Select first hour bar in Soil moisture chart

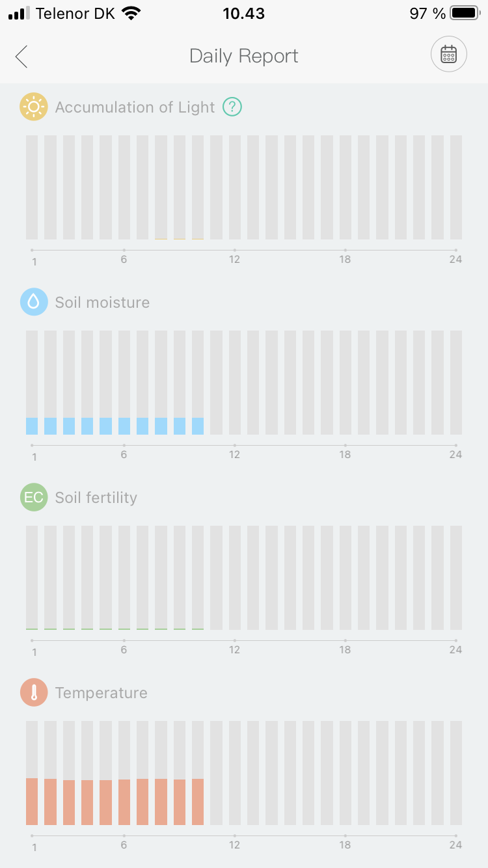(32, 426)
